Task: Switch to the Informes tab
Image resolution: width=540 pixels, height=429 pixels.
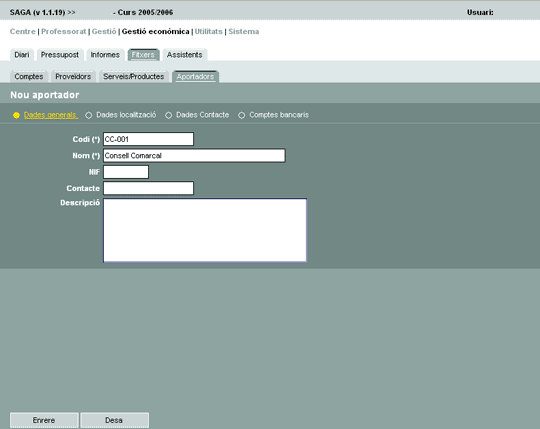Action: click(x=105, y=55)
